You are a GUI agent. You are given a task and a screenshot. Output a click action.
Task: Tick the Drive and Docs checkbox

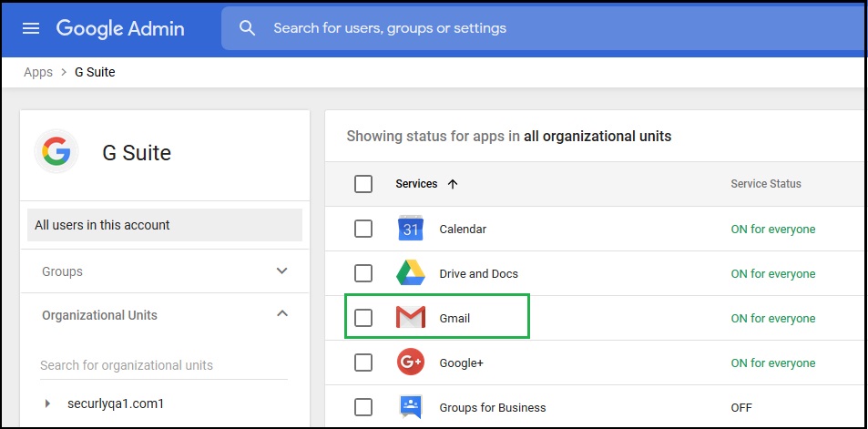coord(363,273)
